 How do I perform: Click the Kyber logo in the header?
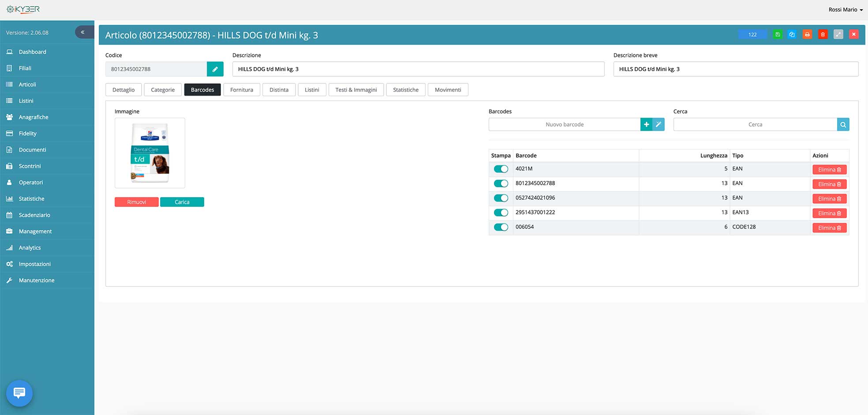(23, 9)
